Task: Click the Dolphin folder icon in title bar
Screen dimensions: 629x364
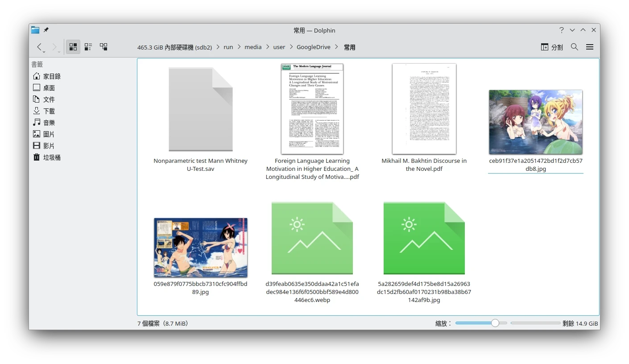Action: tap(35, 30)
